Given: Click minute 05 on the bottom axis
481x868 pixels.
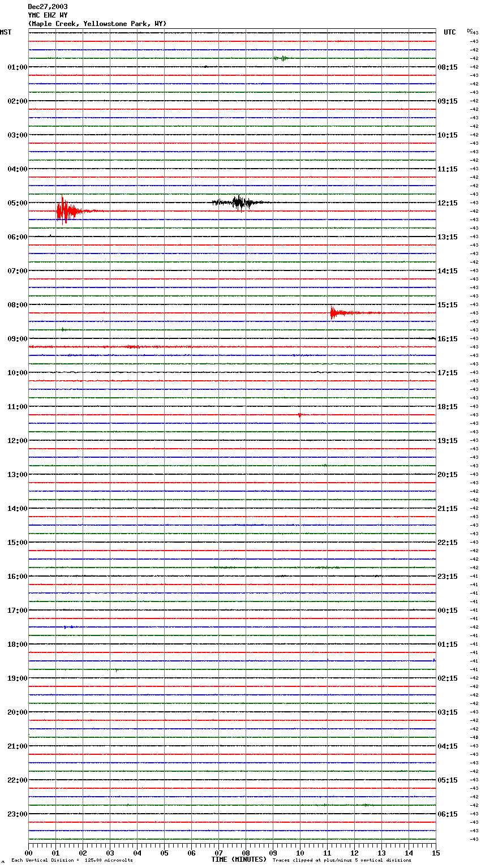Looking at the screenshot, I should 164,853.
